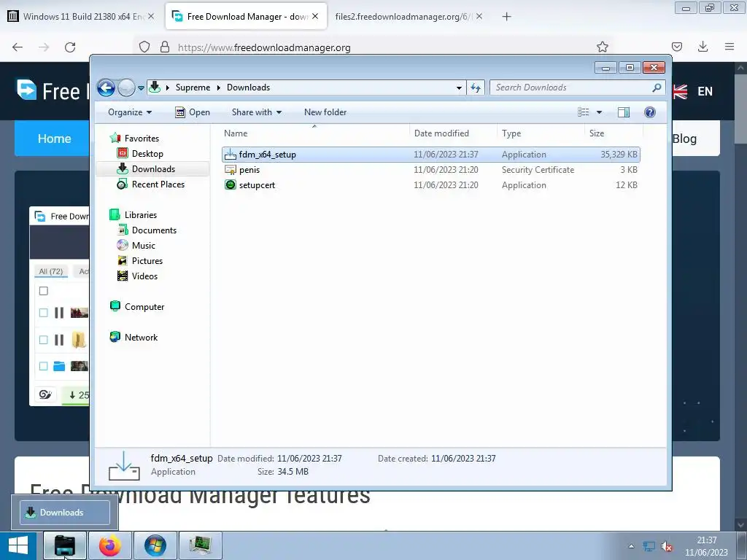Select EN language on FDM website
The height and width of the screenshot is (560, 747).
tap(705, 91)
